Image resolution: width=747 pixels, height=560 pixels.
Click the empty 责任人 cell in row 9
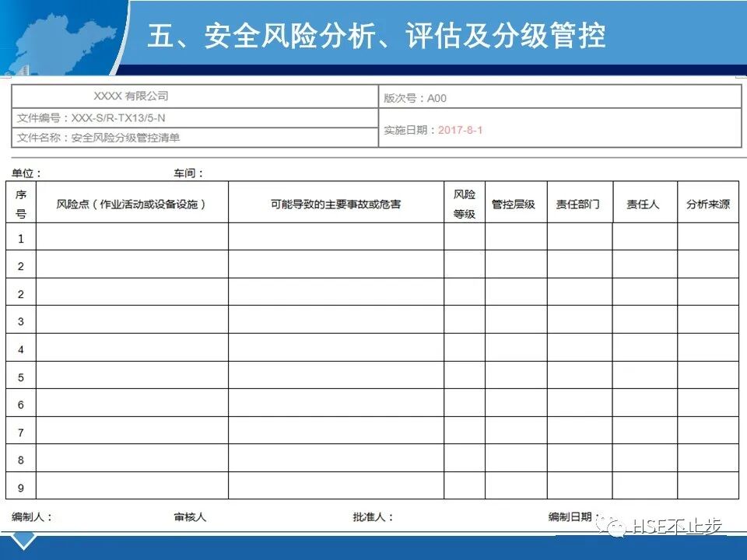pos(644,485)
